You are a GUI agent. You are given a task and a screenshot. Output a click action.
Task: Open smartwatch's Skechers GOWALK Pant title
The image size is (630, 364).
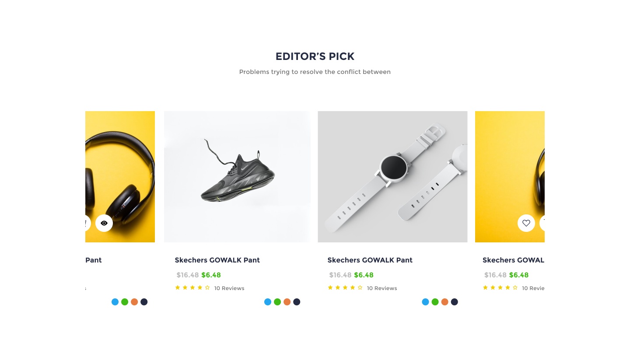click(370, 260)
